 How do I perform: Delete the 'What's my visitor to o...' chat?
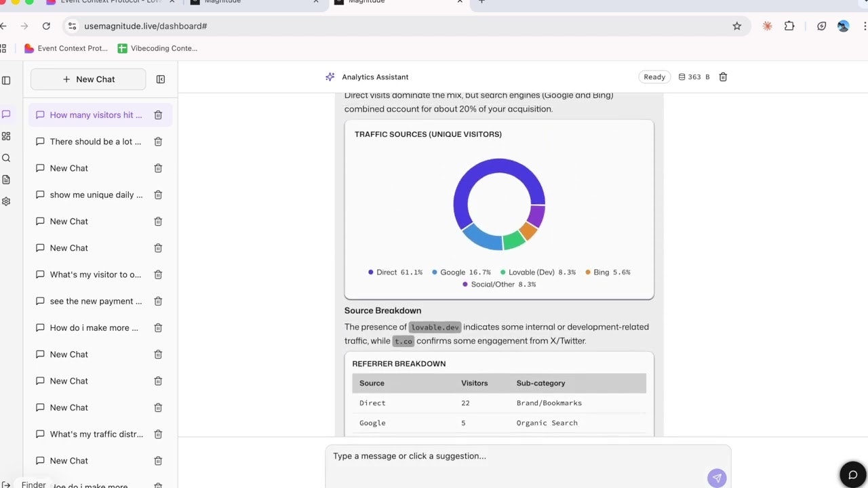coord(158,274)
